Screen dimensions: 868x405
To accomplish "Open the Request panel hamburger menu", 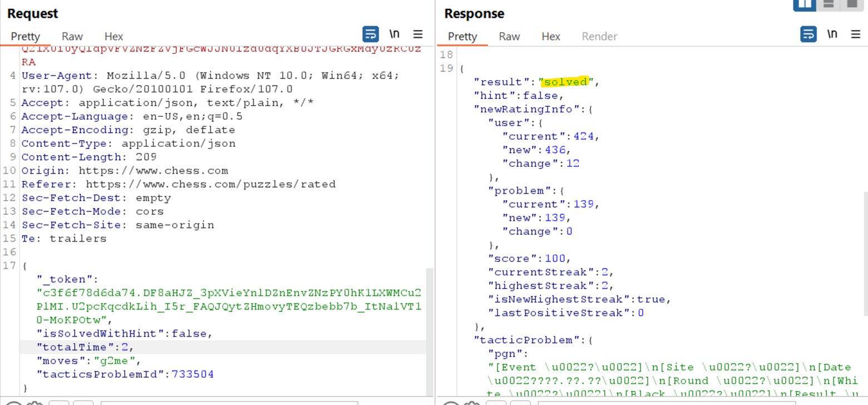I will click(x=418, y=34).
